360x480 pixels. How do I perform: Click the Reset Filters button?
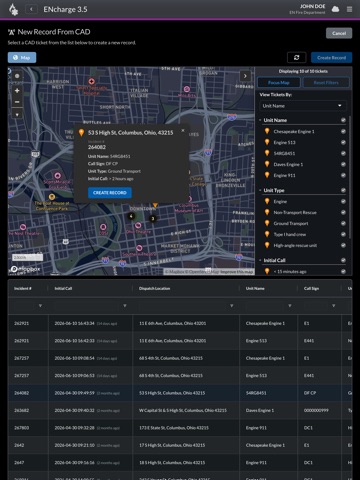coord(326,82)
